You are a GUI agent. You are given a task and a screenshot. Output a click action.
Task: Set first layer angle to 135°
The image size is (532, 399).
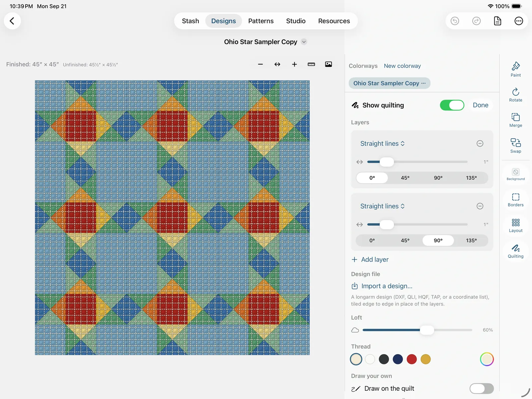click(x=471, y=178)
